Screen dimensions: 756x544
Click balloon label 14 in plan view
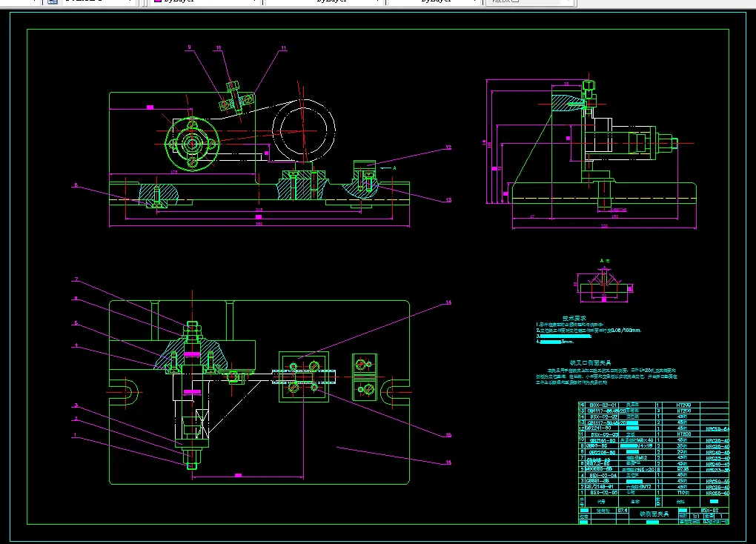[448, 302]
